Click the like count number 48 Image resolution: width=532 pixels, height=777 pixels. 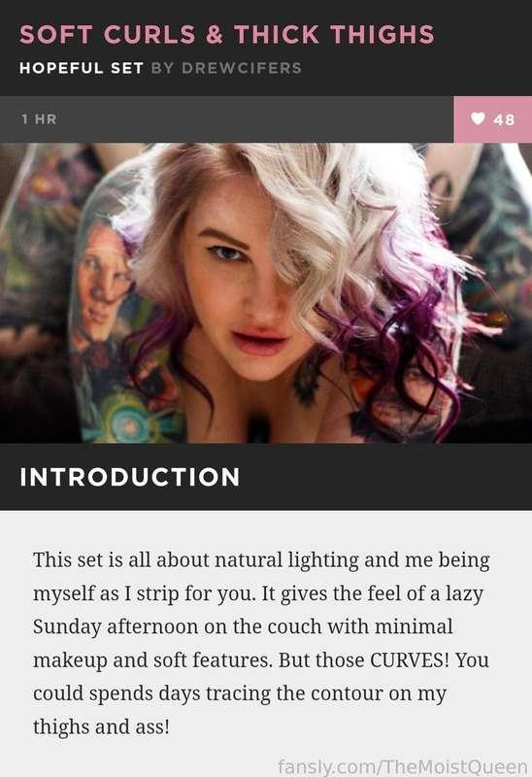click(504, 119)
